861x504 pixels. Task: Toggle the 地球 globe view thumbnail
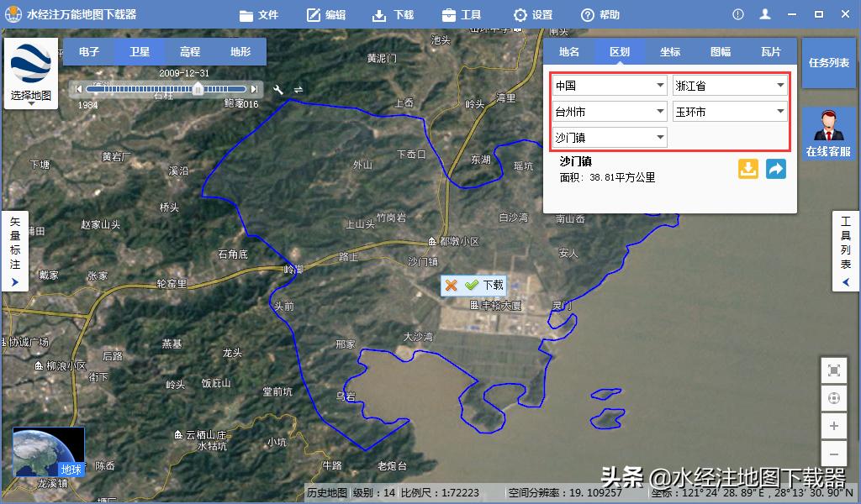70,470
